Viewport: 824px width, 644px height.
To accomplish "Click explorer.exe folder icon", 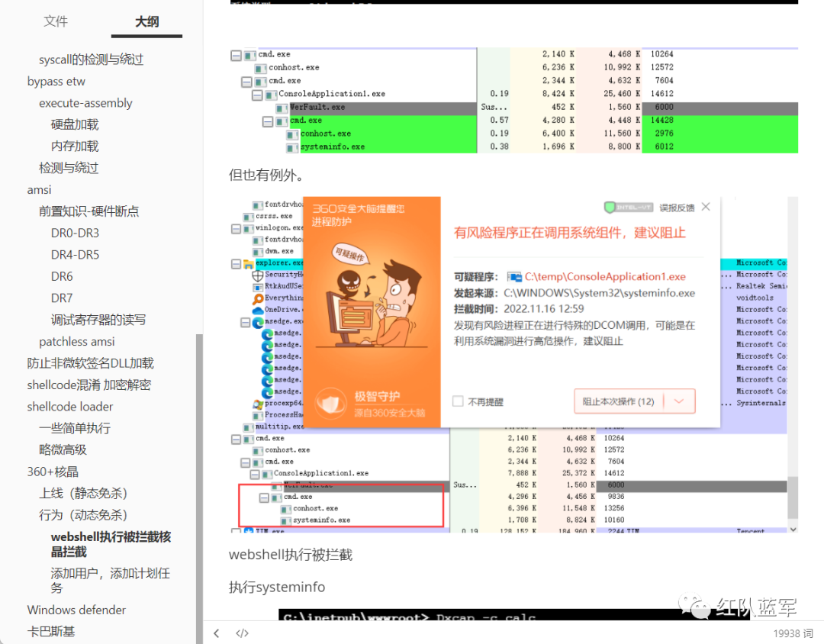I will [x=249, y=264].
